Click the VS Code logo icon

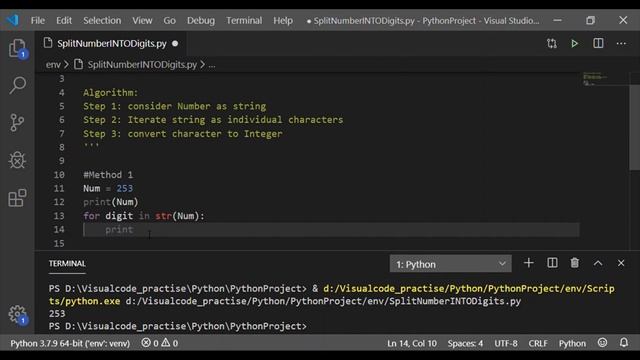click(13, 20)
